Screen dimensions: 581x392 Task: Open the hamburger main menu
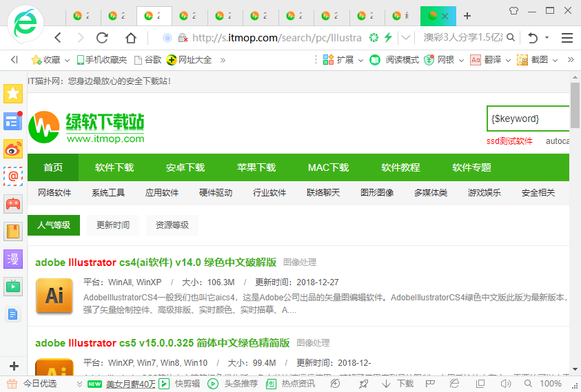(x=567, y=37)
